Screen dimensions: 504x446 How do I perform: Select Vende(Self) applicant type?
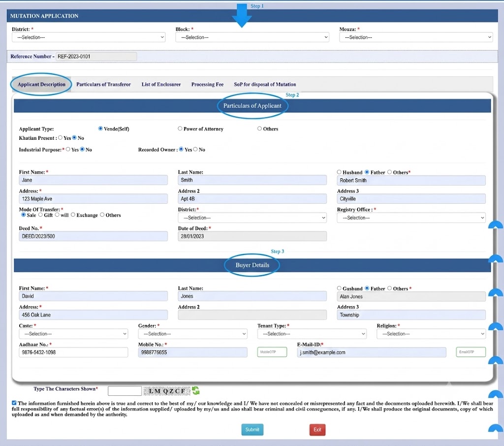click(100, 128)
